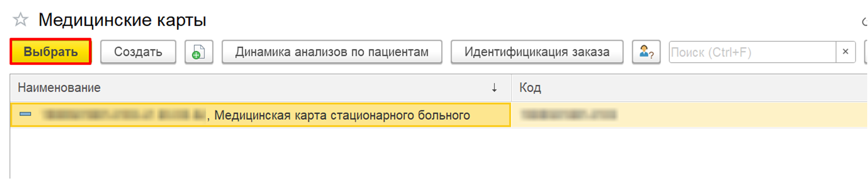Add Медицинские карты to favorites via the star
This screenshot has height=180, width=868.
click(x=20, y=19)
